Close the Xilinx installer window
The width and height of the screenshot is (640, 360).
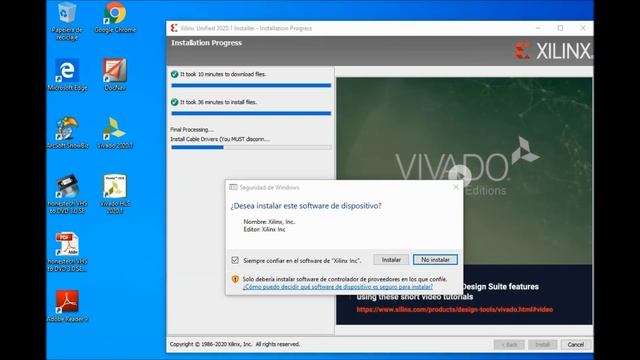(583, 28)
